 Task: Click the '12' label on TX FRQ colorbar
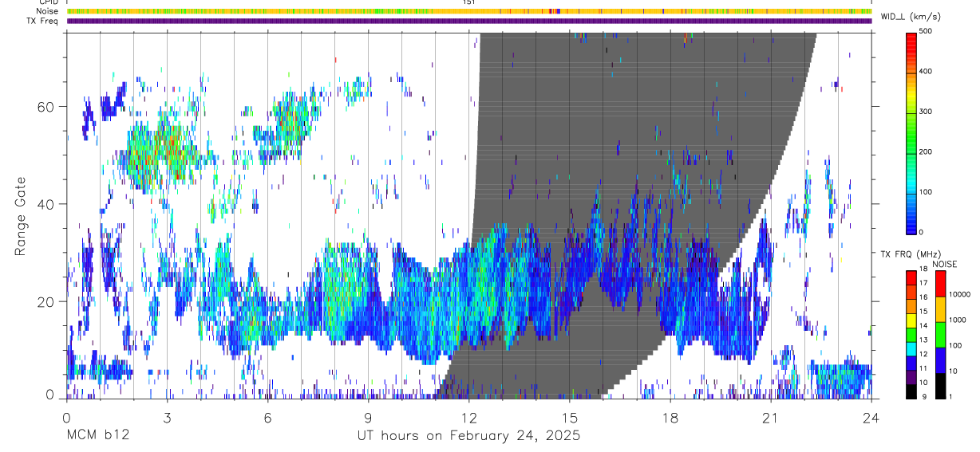pos(922,355)
